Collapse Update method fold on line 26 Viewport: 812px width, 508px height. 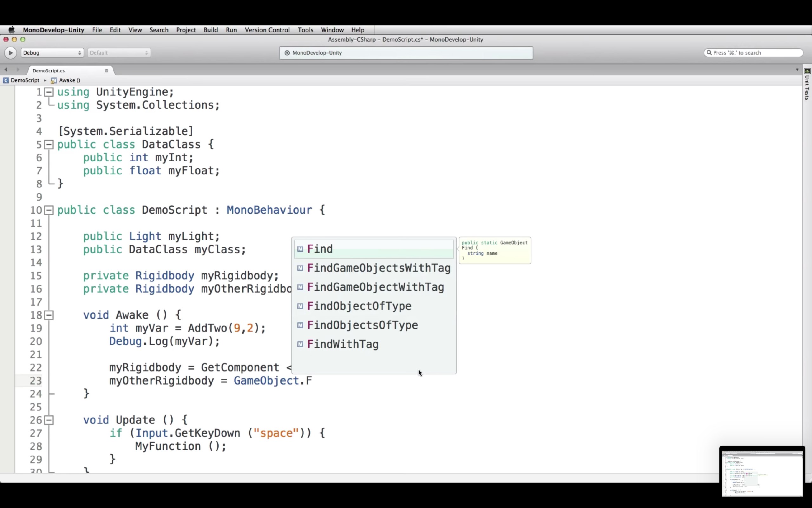click(x=49, y=420)
